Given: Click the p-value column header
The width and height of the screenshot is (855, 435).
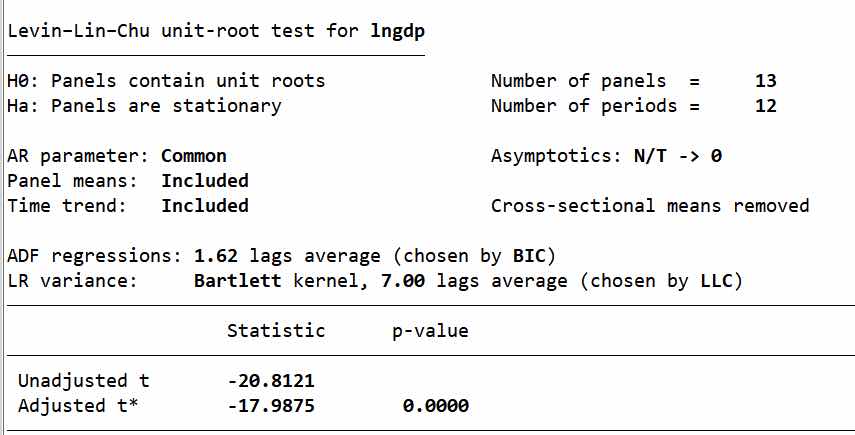Looking at the screenshot, I should (430, 330).
